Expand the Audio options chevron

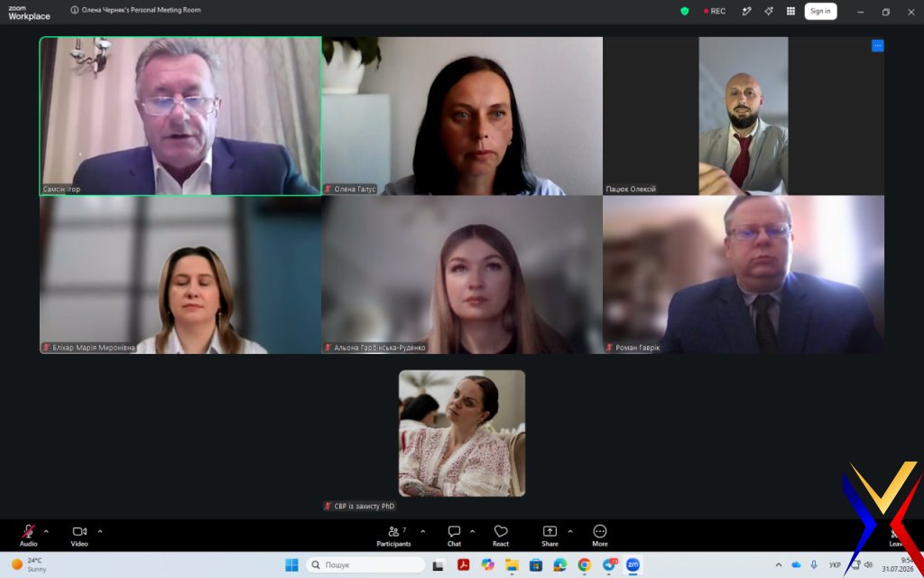coord(47,531)
